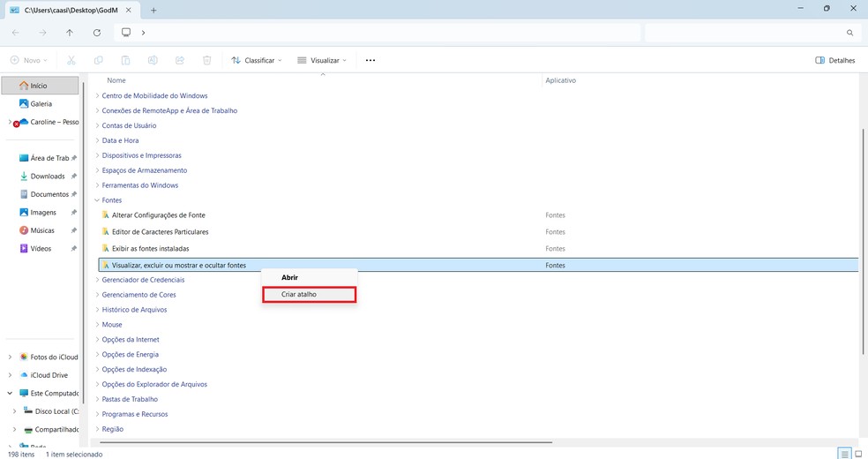Viewport: 868px width, 459px height.
Task: Open the Galeria item in sidebar
Action: 41,103
